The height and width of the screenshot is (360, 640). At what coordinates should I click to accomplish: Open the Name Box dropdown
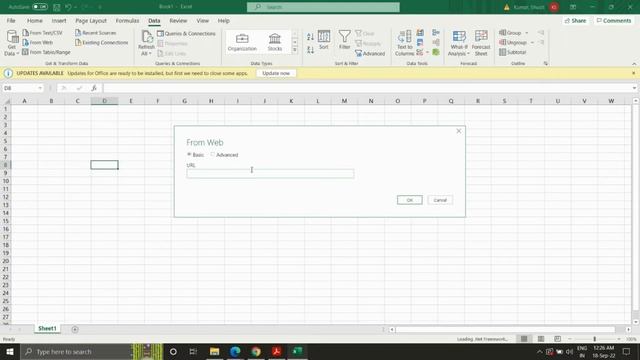click(40, 88)
